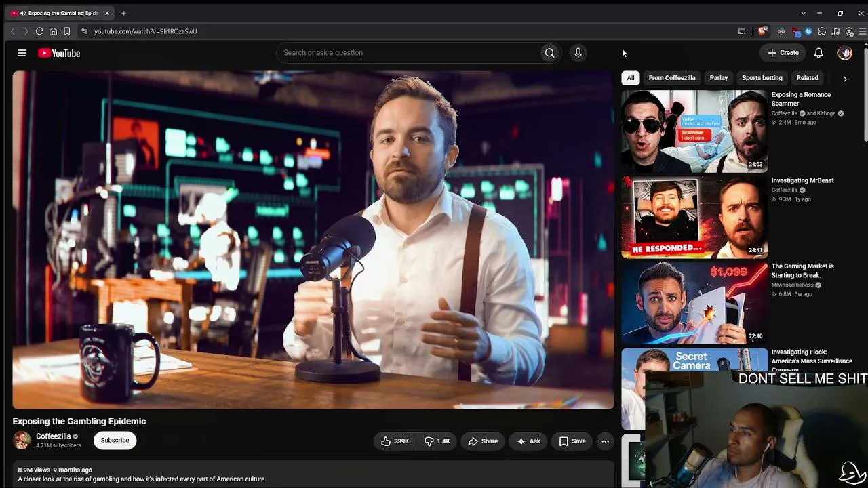868x488 pixels.
Task: Go back in the browser
Action: (x=12, y=31)
